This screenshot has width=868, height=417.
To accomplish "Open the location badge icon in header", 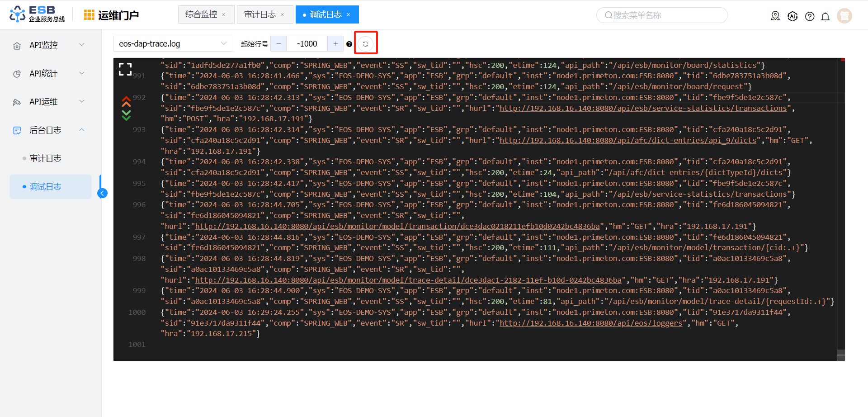I will (775, 16).
